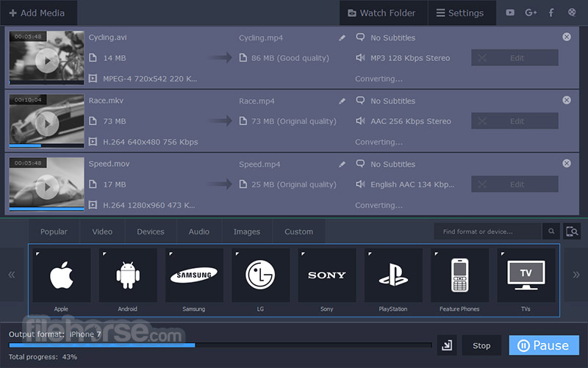This screenshot has width=588, height=368.
Task: Open subtitle options for Speed.mov
Action: click(360, 164)
